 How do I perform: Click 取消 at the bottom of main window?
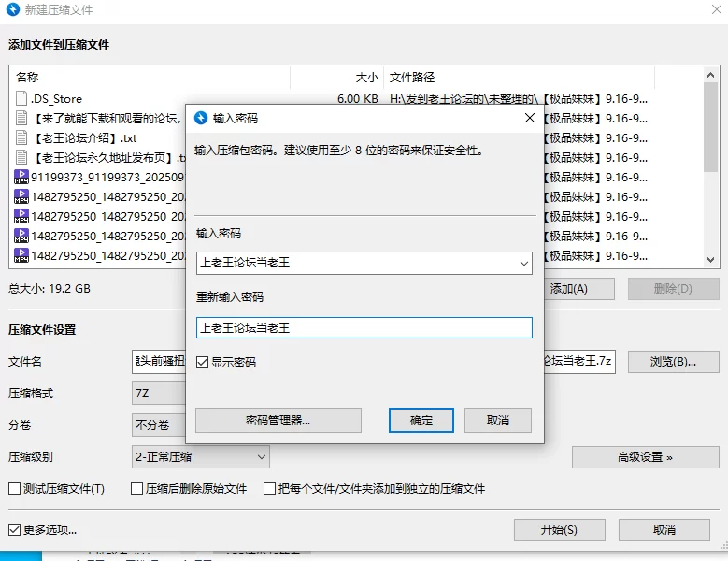pos(664,530)
